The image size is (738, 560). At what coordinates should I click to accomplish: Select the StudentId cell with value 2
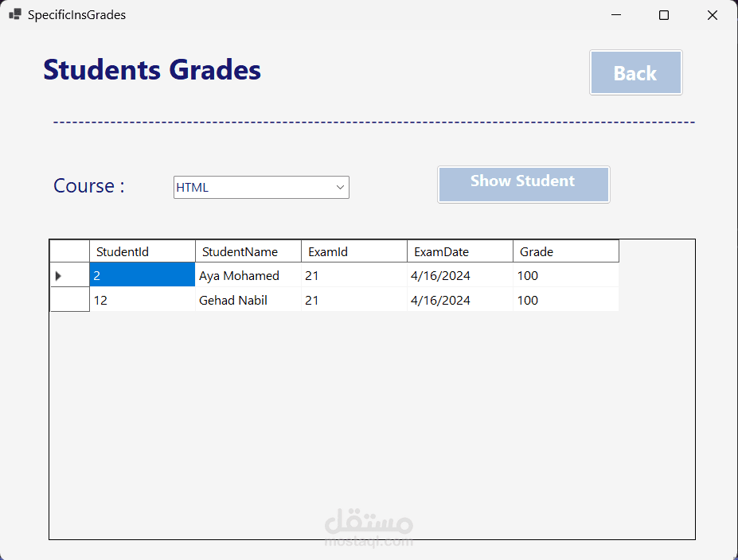coord(143,275)
